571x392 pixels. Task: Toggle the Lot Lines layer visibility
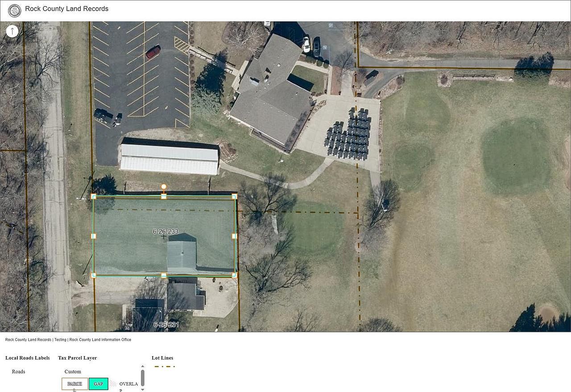click(162, 358)
